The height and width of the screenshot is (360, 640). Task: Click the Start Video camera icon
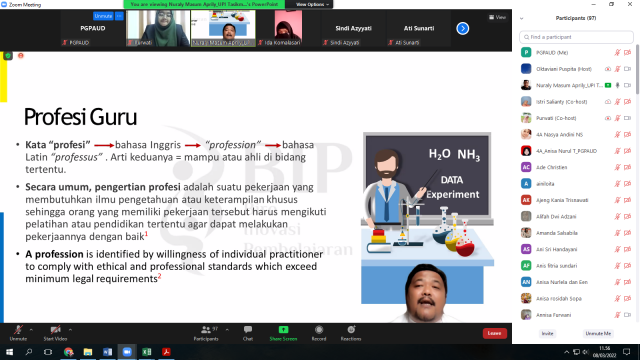click(x=56, y=330)
